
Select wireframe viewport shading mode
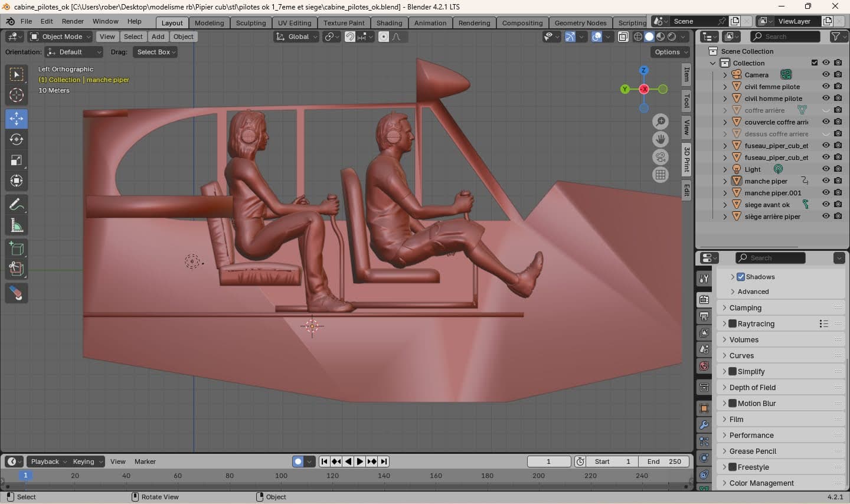pos(638,37)
